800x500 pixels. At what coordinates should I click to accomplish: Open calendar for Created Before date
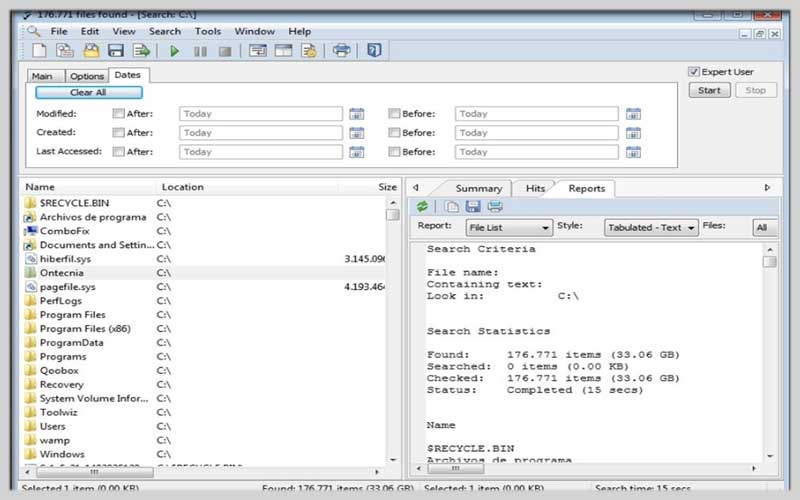[633, 133]
